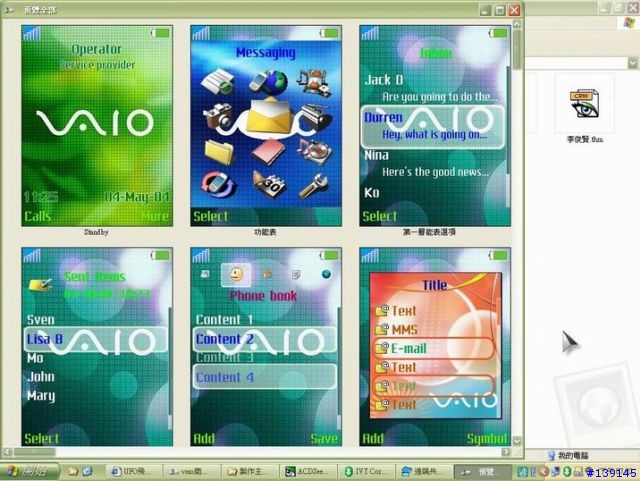This screenshot has height=481, width=640.
Task: Click the horizontal scrollbar left arrow
Action: 7,452
